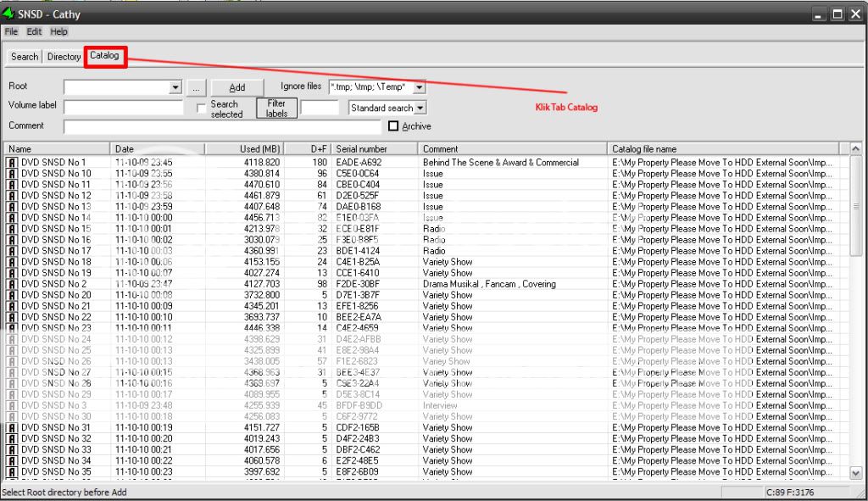Enable the Search selected checkbox
The height and width of the screenshot is (501, 868).
click(x=202, y=109)
